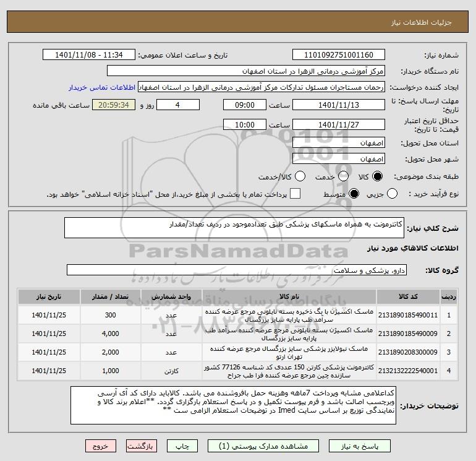Click the delivery city field اصفهان
The image size is (476, 461).
pyautogui.click(x=339, y=158)
